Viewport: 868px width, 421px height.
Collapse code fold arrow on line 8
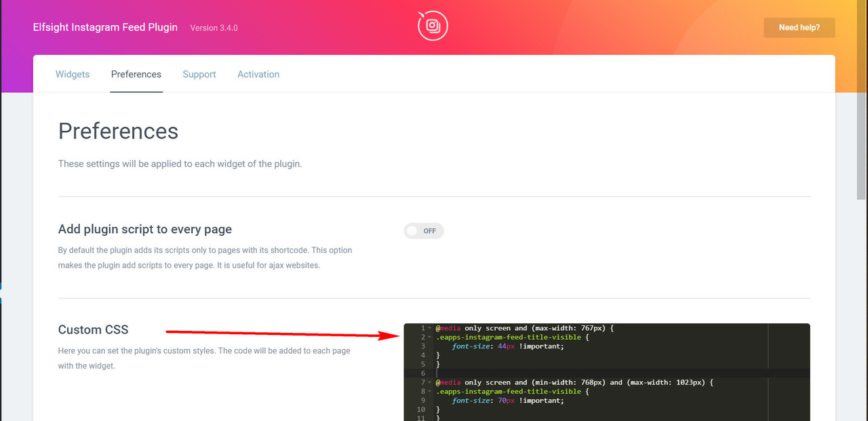429,392
